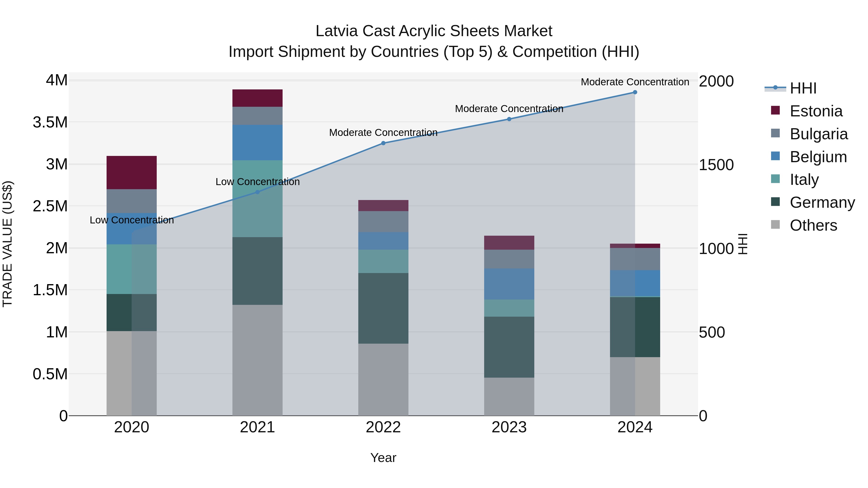The image size is (868, 488).
Task: Click the 1500 tick on HHI axis
Action: coord(716,165)
